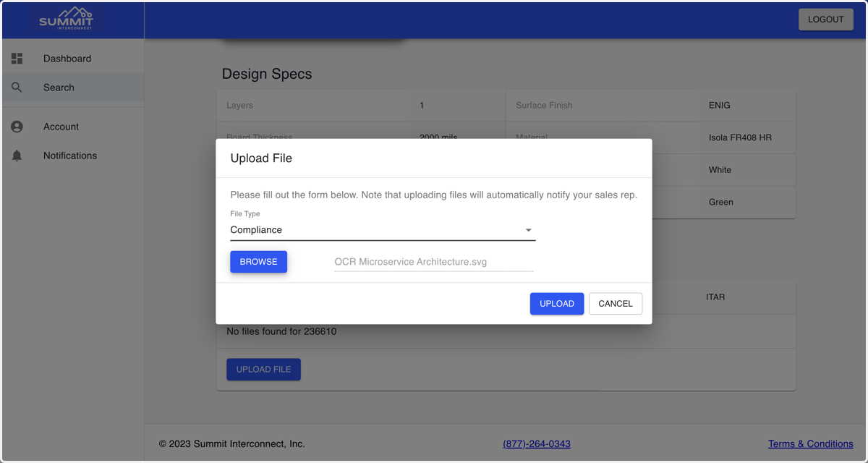Click the Dashboard grid icon
The width and height of the screenshot is (868, 463).
[x=17, y=59]
